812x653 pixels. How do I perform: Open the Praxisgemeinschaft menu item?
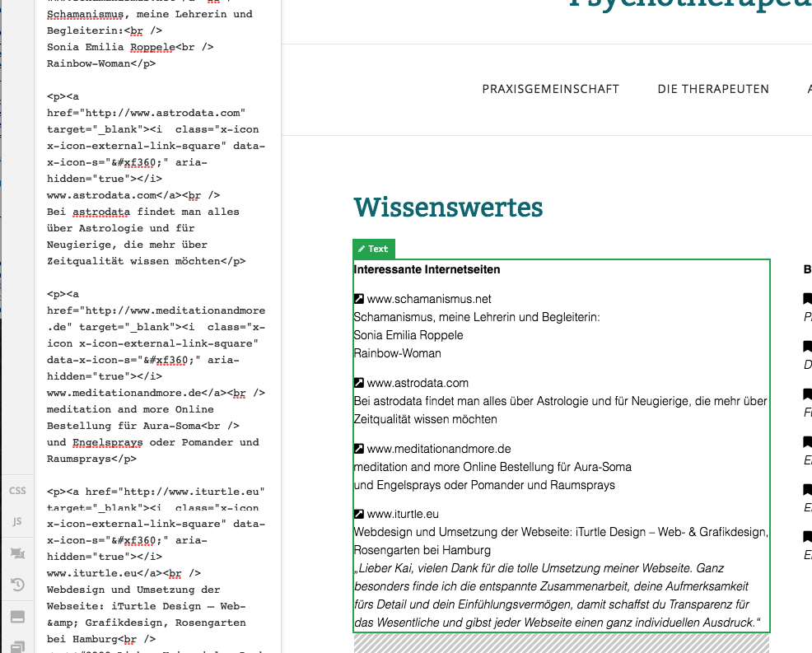550,89
